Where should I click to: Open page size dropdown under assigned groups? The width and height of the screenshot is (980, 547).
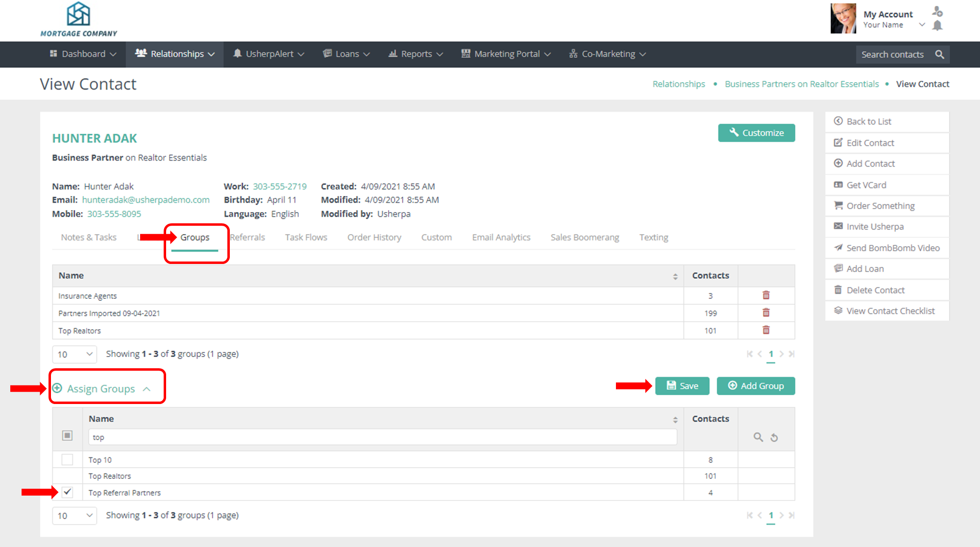click(74, 354)
